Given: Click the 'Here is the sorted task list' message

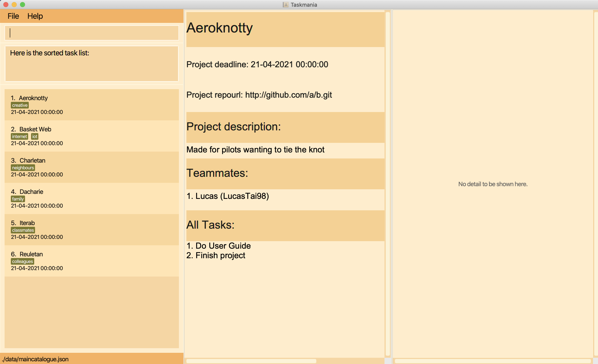Looking at the screenshot, I should 49,53.
